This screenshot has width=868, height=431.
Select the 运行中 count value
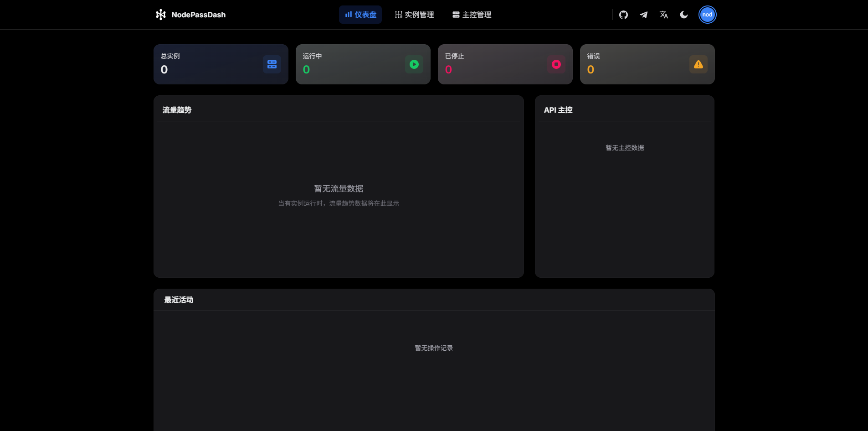click(x=306, y=70)
